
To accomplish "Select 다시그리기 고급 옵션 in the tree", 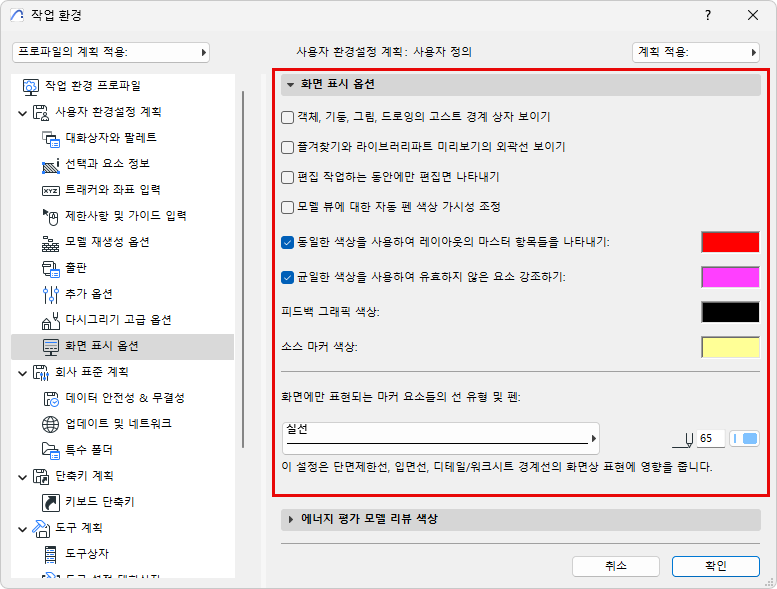I will click(x=118, y=320).
